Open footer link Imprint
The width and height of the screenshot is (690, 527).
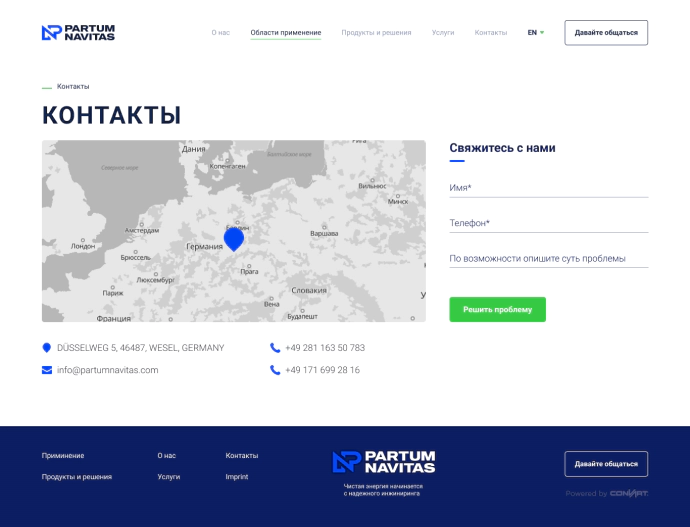(237, 477)
